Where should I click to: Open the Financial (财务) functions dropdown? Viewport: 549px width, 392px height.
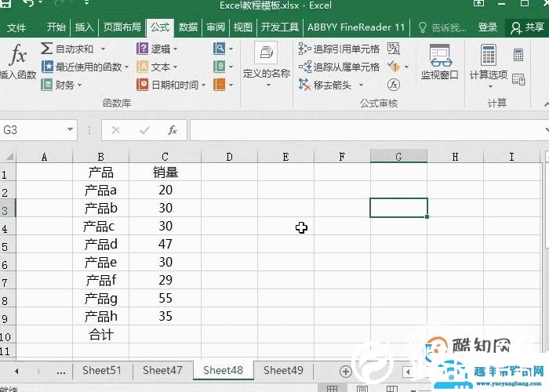pos(80,85)
